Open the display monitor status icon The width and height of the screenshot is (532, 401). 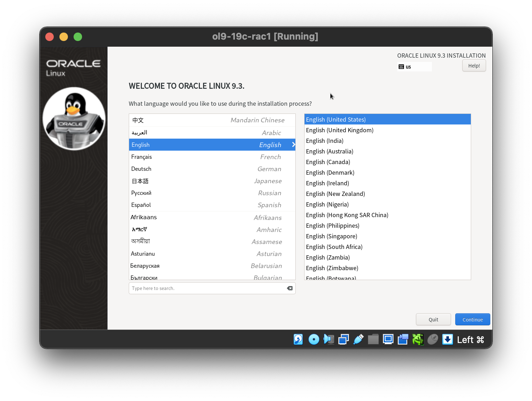click(x=388, y=339)
